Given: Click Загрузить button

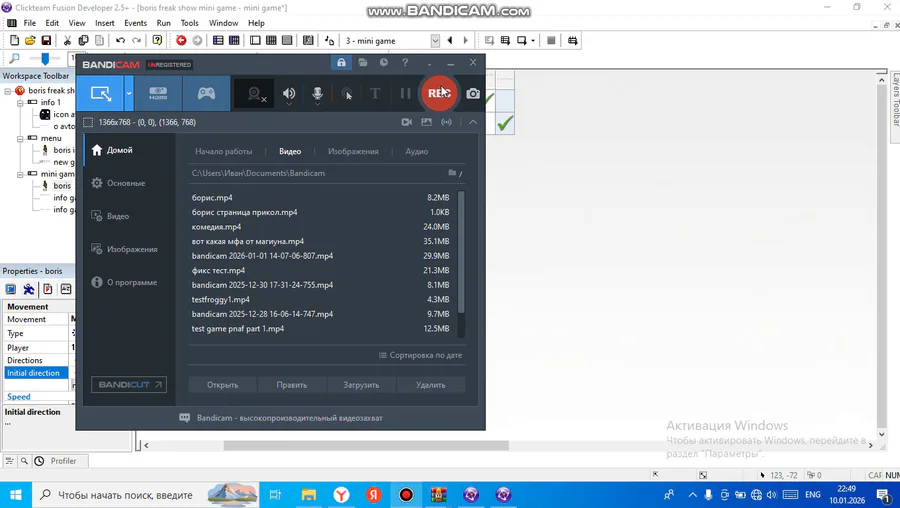Looking at the screenshot, I should [361, 385].
